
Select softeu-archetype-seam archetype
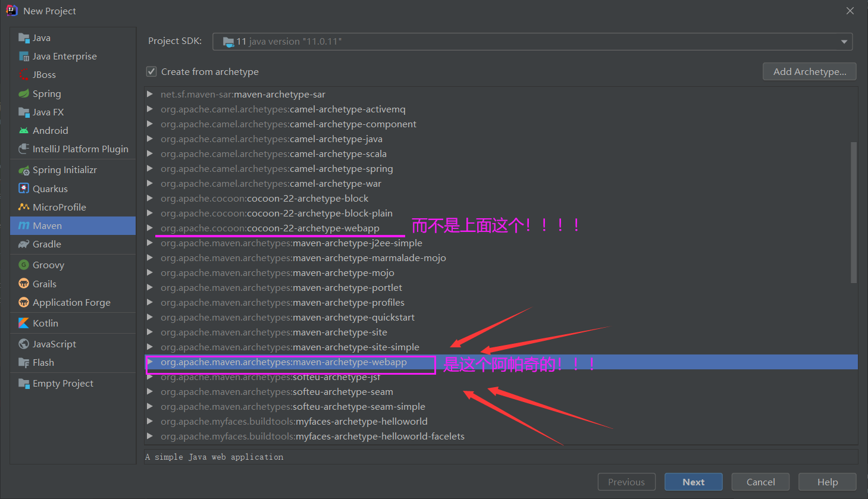(x=277, y=392)
